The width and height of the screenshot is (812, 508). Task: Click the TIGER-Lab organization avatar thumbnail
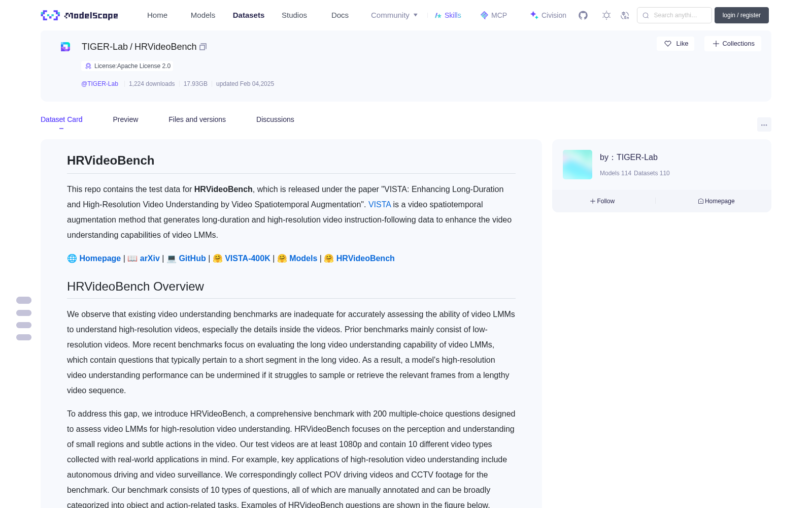tap(578, 165)
